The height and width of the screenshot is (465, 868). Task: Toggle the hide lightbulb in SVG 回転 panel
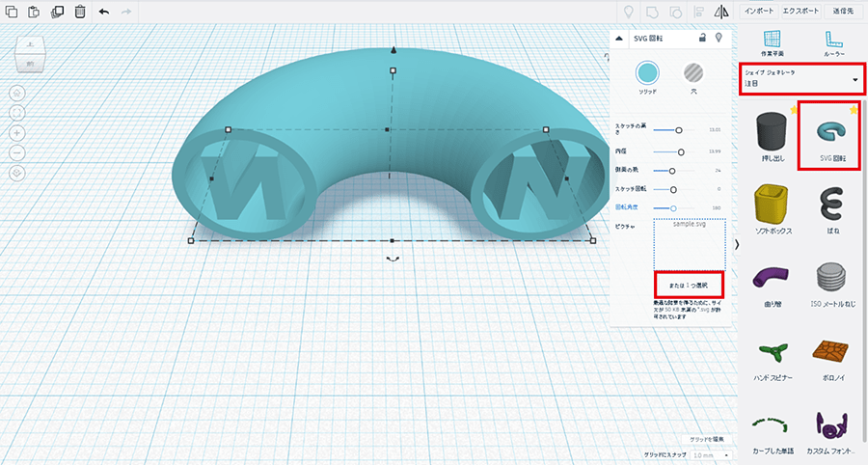tap(719, 38)
